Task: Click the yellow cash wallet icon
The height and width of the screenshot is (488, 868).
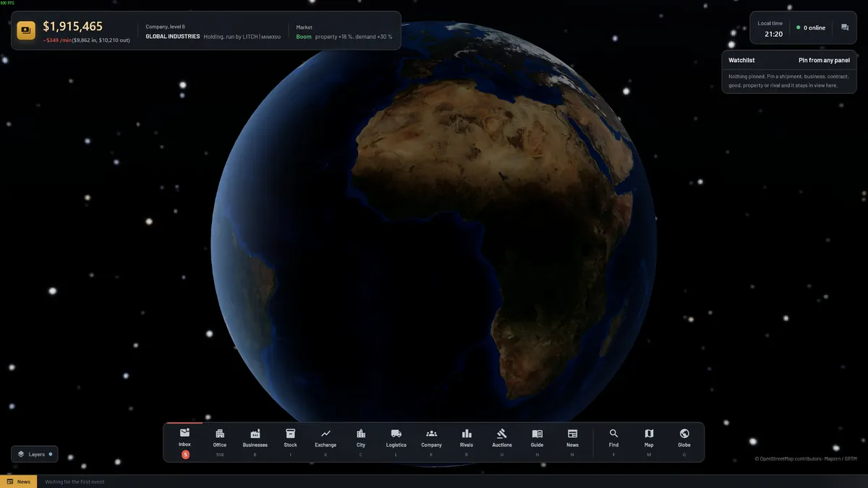Action: point(26,30)
